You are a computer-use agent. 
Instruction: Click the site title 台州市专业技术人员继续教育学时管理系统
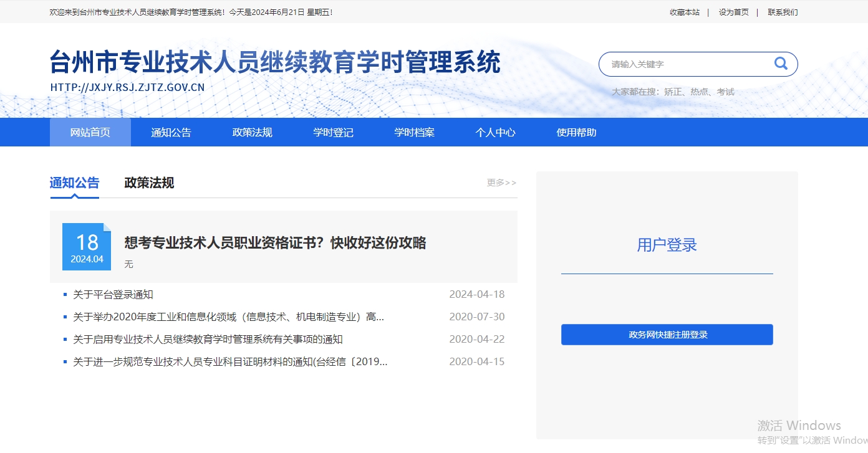click(x=275, y=62)
